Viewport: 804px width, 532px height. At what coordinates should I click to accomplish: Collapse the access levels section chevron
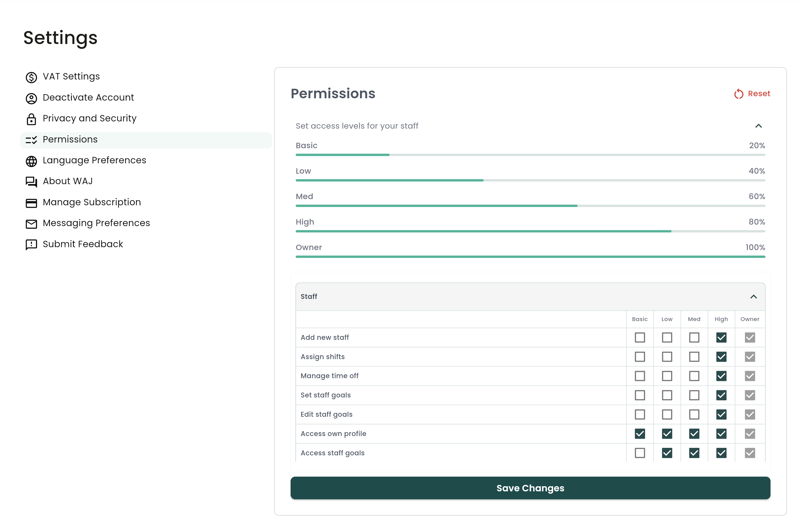click(759, 126)
